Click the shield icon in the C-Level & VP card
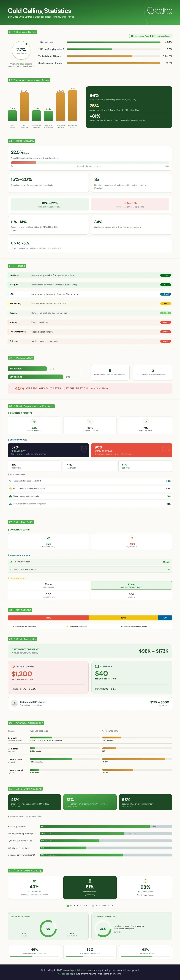The image size is (180, 980). 84,449
